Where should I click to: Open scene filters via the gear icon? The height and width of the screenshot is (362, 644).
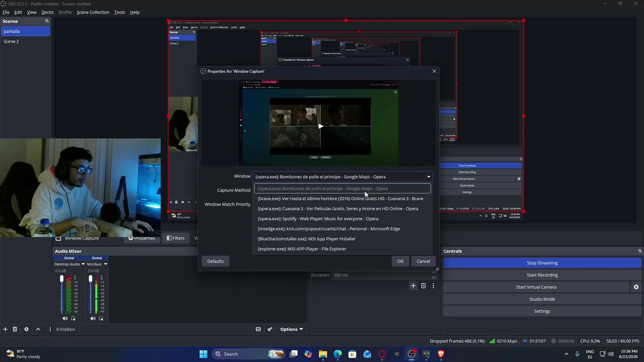(x=27, y=329)
